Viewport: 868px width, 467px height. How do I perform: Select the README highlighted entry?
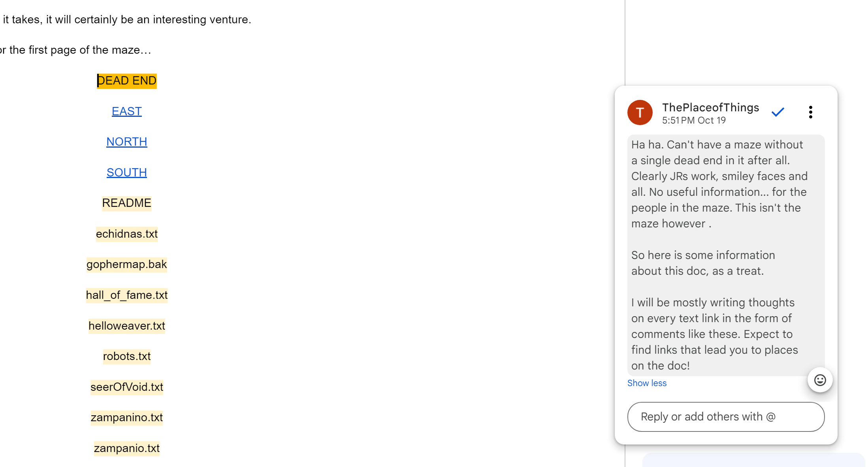click(x=126, y=203)
